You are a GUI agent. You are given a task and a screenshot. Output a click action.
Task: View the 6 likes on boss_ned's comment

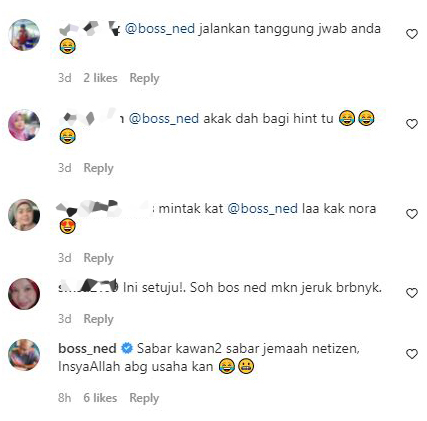point(100,398)
